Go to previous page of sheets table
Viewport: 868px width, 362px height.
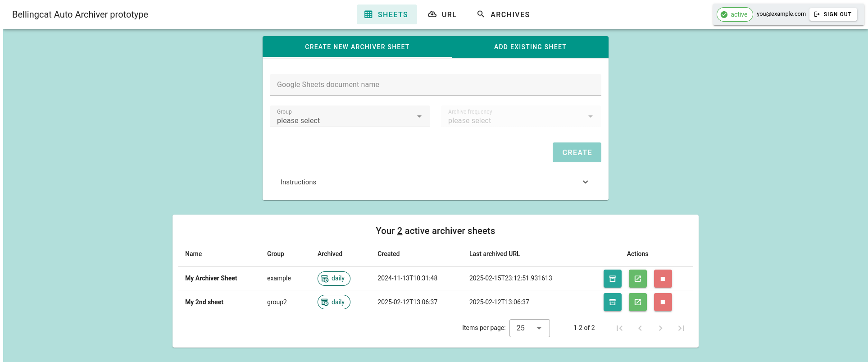640,328
